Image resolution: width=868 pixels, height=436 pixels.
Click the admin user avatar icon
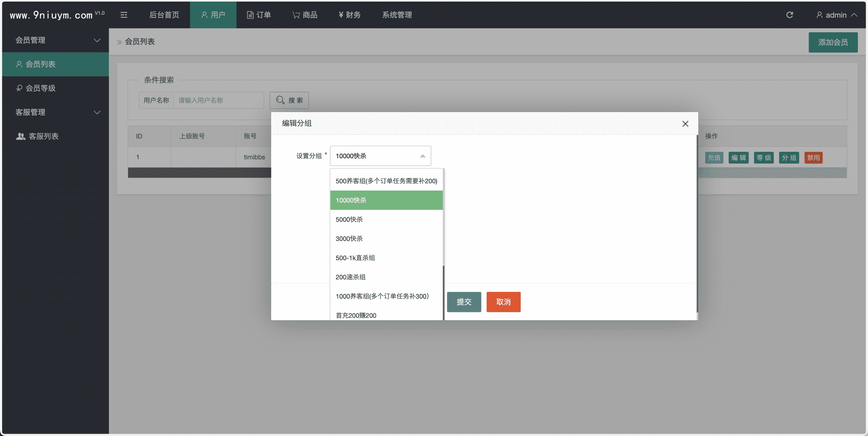(x=819, y=15)
